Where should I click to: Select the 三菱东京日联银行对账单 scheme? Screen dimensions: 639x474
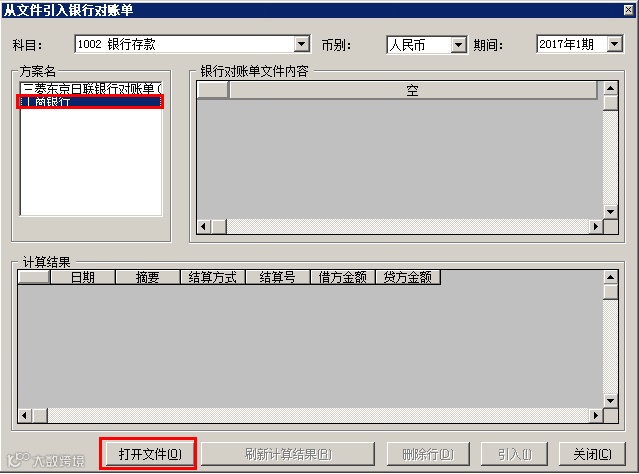91,88
